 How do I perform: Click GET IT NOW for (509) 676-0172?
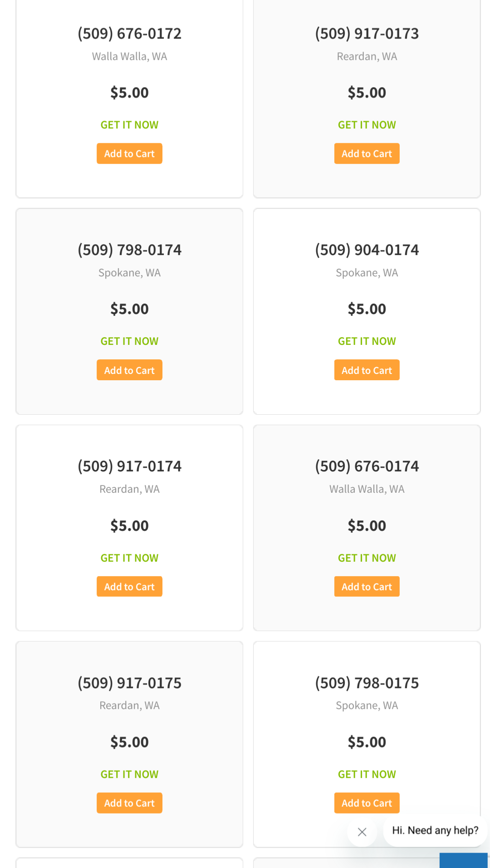click(129, 125)
